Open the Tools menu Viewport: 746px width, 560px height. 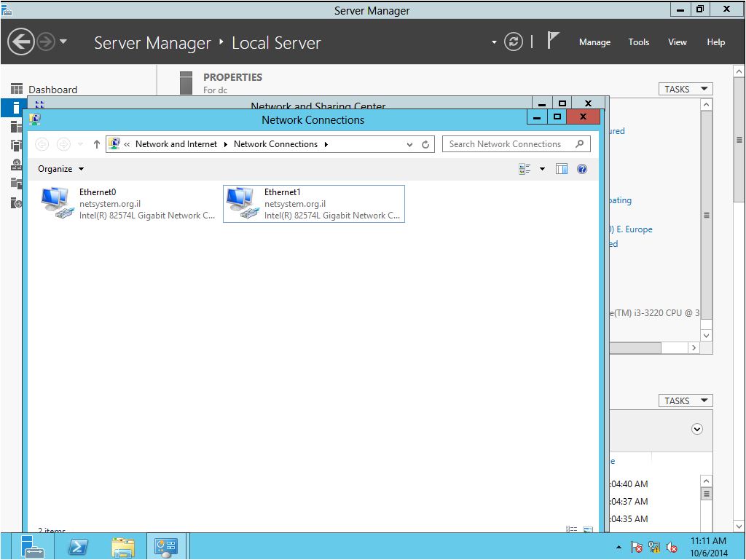pyautogui.click(x=638, y=42)
